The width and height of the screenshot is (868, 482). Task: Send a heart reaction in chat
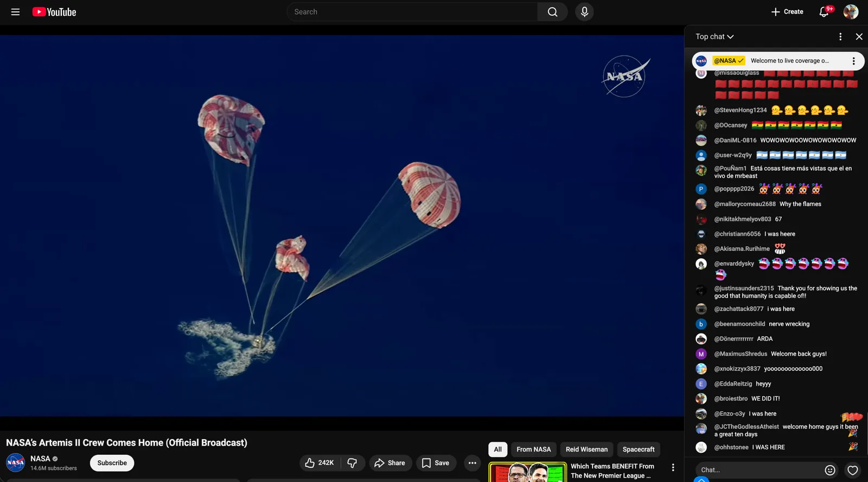(x=853, y=470)
